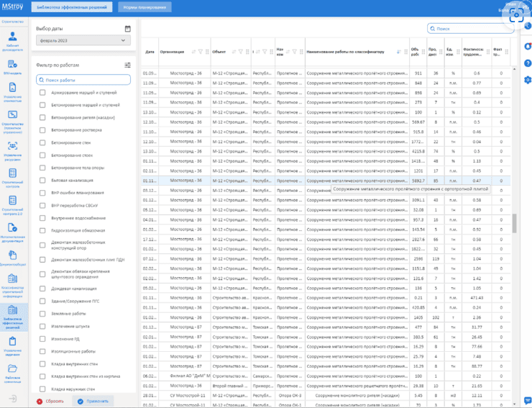Open Исполнительная документация module

pos(12,232)
